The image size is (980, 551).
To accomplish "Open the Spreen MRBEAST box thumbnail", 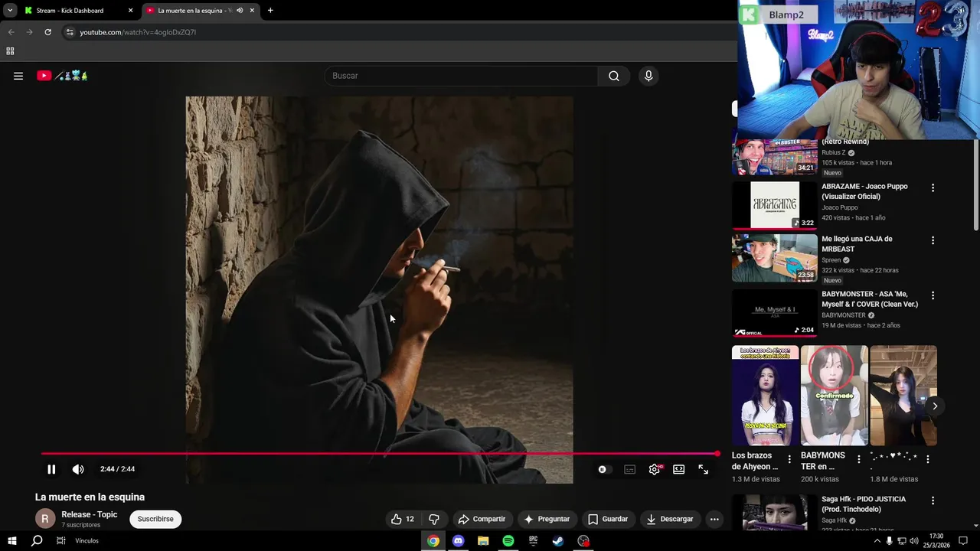I will pyautogui.click(x=775, y=258).
